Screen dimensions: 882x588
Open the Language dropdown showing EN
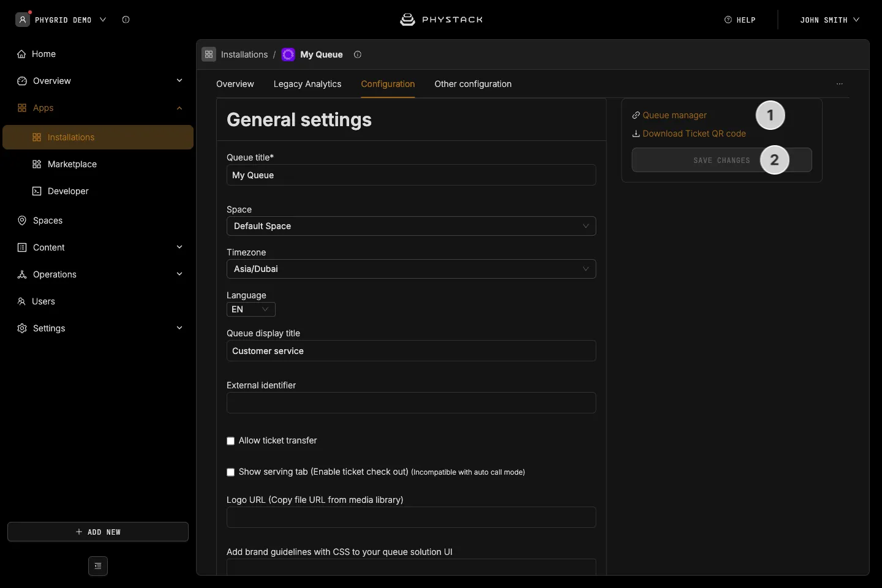coord(251,309)
